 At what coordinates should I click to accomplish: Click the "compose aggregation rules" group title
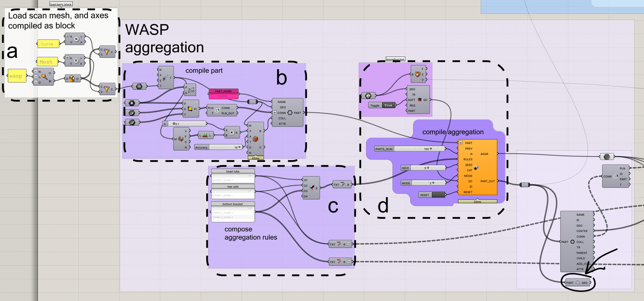click(251, 233)
